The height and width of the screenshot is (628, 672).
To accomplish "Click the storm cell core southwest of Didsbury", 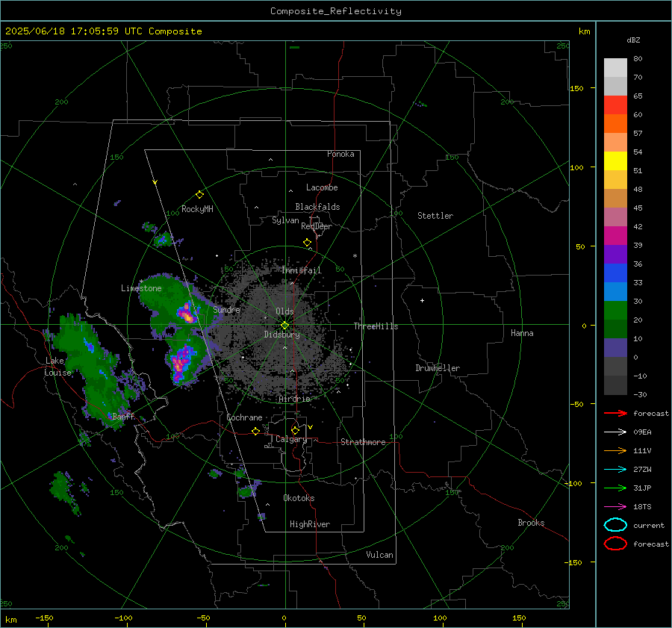I will pyautogui.click(x=181, y=362).
